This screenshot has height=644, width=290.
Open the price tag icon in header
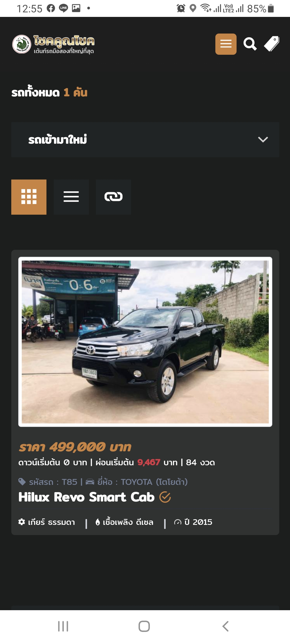click(x=271, y=44)
